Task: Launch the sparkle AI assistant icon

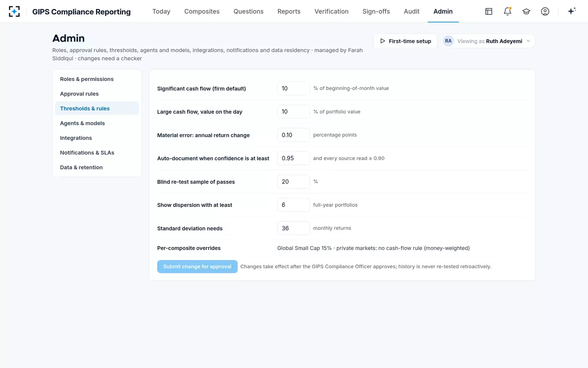Action: click(572, 11)
